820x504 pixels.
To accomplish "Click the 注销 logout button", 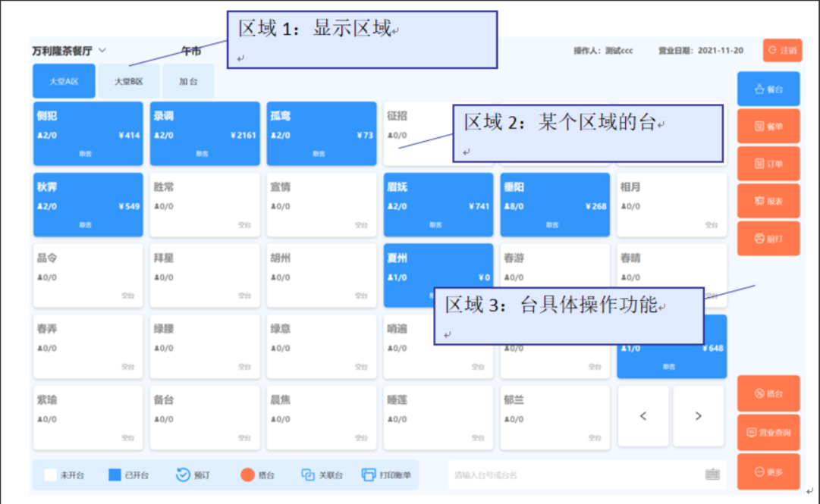I will (782, 51).
